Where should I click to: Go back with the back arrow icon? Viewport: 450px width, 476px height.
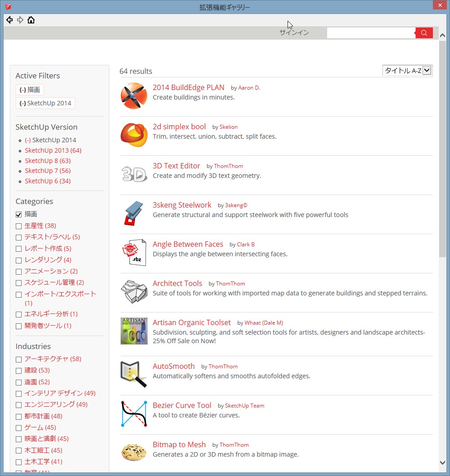click(x=9, y=20)
